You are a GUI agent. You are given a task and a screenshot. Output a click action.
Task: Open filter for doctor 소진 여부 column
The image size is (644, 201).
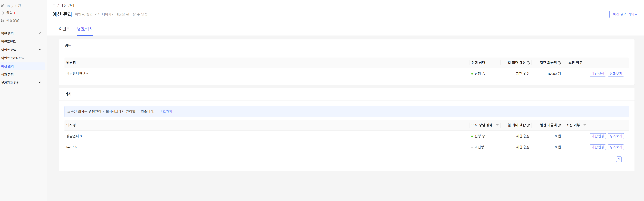coord(584,125)
